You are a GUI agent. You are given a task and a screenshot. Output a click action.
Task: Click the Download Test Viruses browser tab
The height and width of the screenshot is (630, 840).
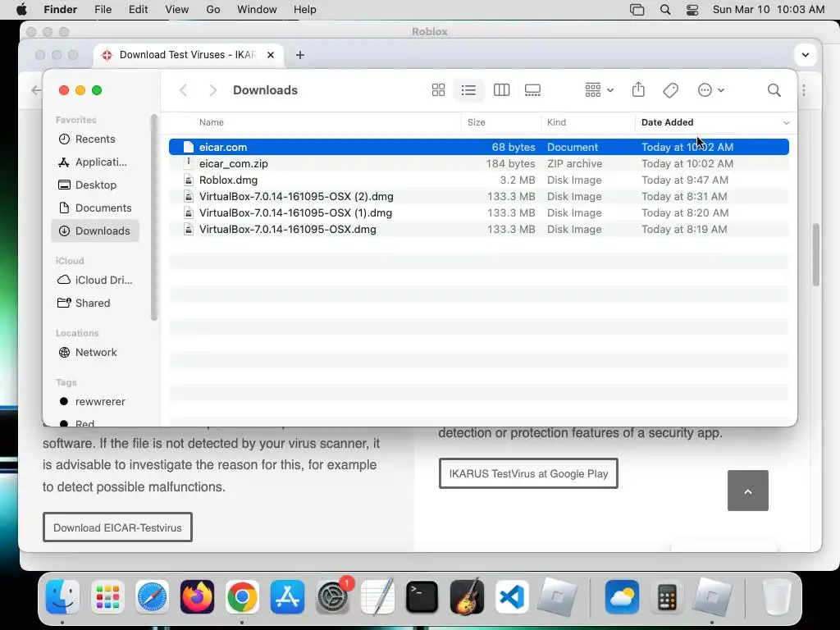[x=189, y=55]
